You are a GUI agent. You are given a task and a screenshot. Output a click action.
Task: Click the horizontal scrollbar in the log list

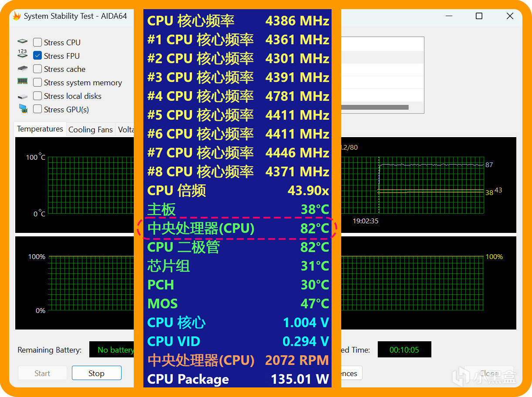click(375, 107)
